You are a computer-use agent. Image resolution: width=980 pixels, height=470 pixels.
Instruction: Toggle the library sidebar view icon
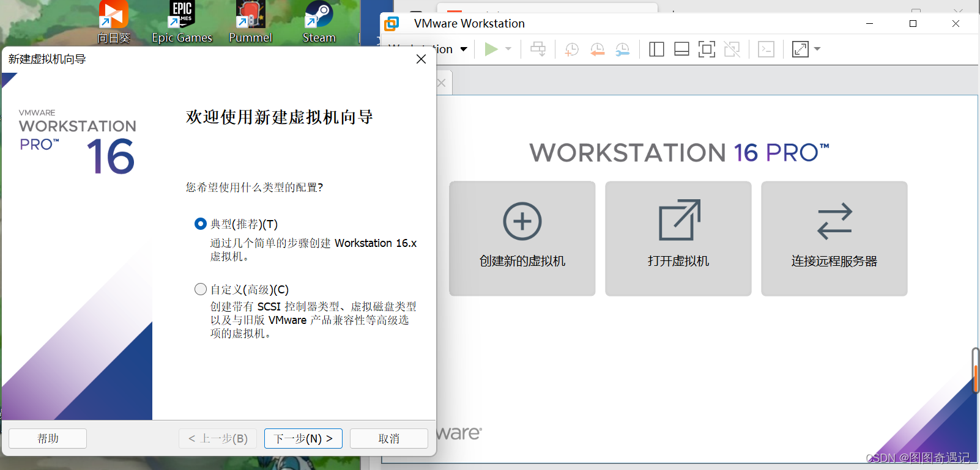[x=656, y=49]
